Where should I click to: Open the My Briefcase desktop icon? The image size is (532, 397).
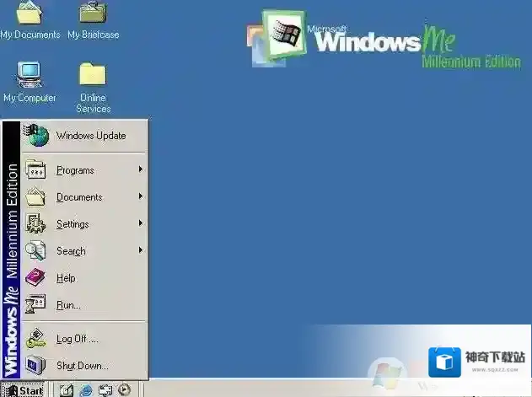[x=93, y=14]
